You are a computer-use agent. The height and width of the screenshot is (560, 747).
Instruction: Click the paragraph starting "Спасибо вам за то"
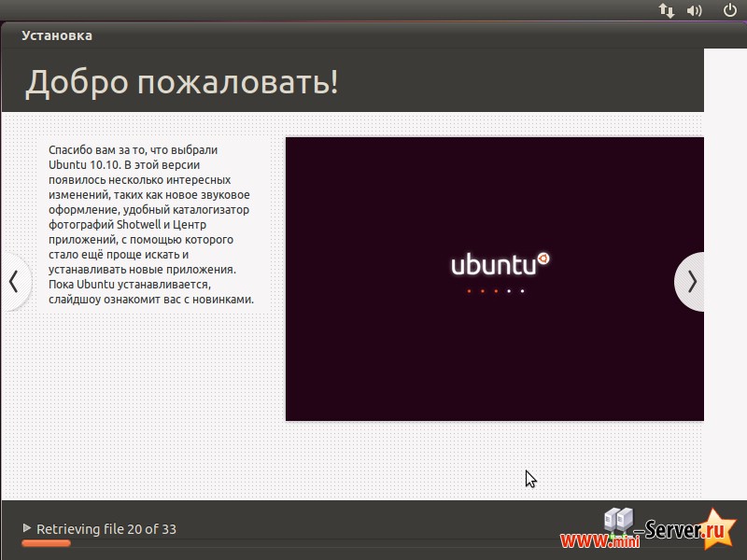[x=151, y=224]
